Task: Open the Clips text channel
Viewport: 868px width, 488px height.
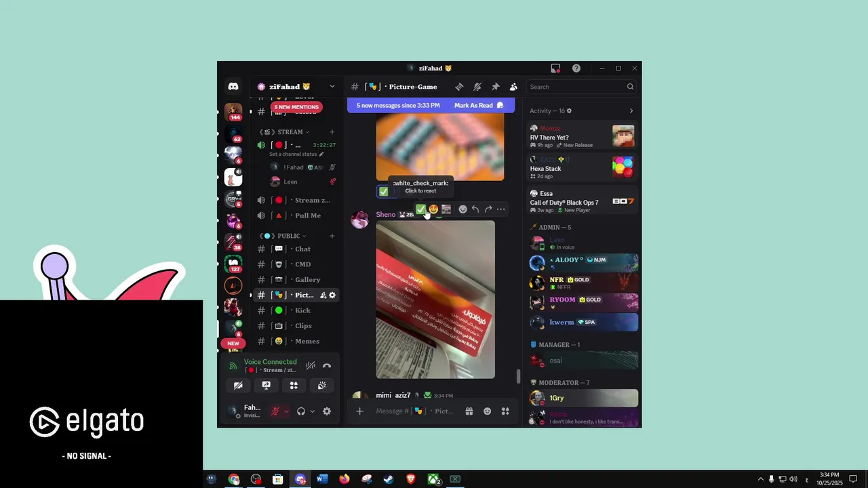Action: click(x=296, y=326)
